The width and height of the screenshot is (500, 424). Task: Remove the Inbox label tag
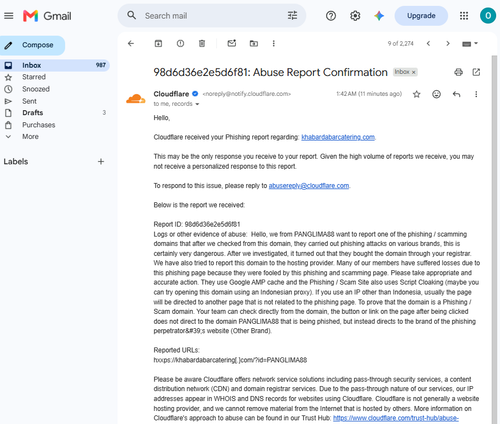tap(414, 72)
